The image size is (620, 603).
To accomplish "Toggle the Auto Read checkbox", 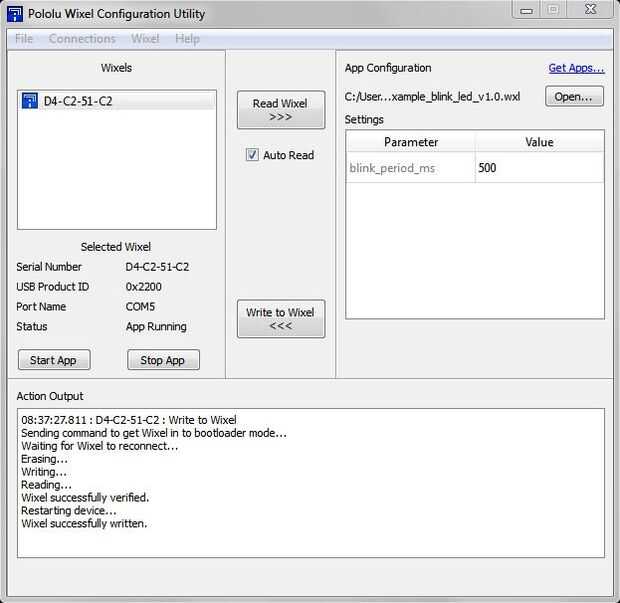I will point(252,155).
